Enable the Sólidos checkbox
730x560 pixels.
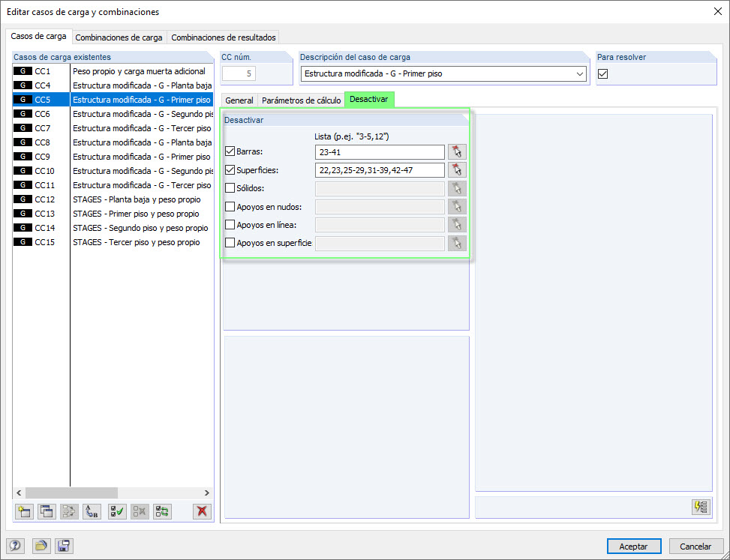coord(230,188)
